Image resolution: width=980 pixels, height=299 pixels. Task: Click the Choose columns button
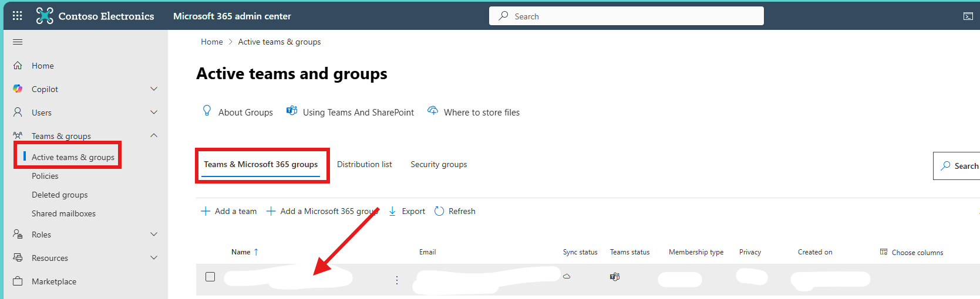tap(911, 252)
